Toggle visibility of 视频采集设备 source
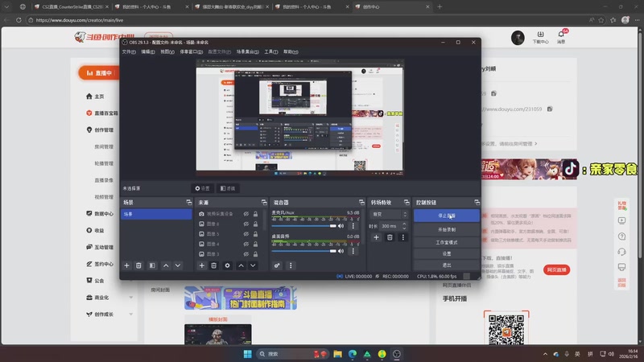Image resolution: width=644 pixels, height=362 pixels. tap(246, 214)
